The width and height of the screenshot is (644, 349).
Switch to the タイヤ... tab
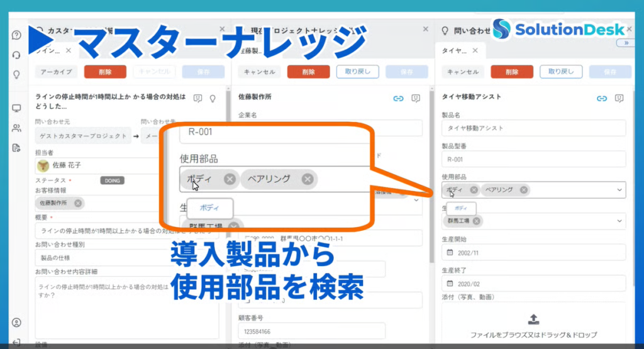coord(453,51)
